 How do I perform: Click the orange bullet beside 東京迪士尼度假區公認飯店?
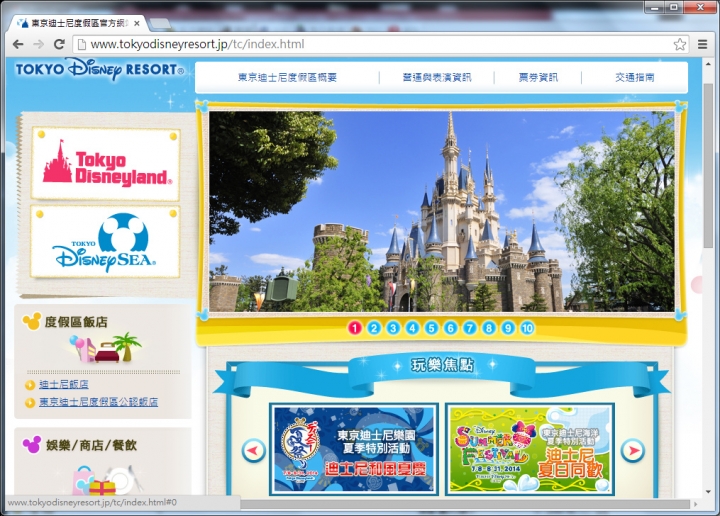click(30, 403)
